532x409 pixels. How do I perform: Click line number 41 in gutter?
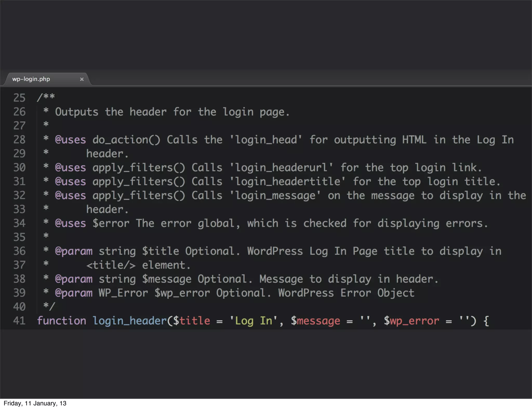point(19,321)
